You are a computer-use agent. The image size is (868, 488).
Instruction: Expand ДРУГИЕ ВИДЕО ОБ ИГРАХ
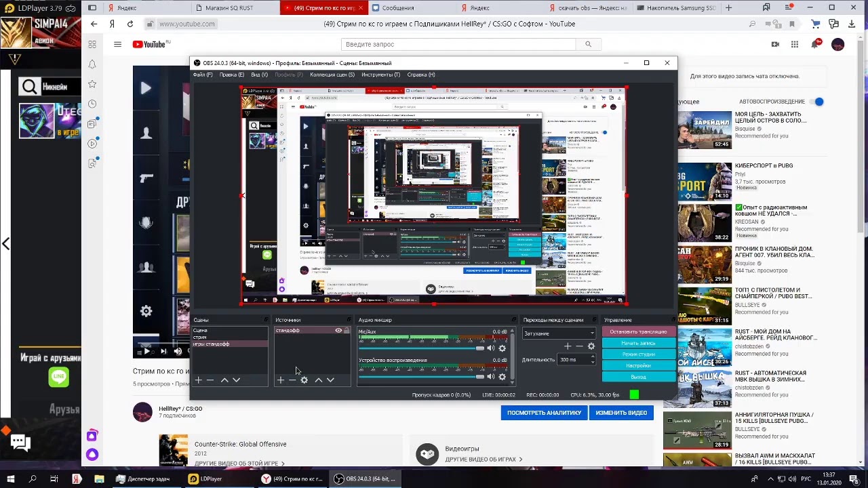coord(484,460)
